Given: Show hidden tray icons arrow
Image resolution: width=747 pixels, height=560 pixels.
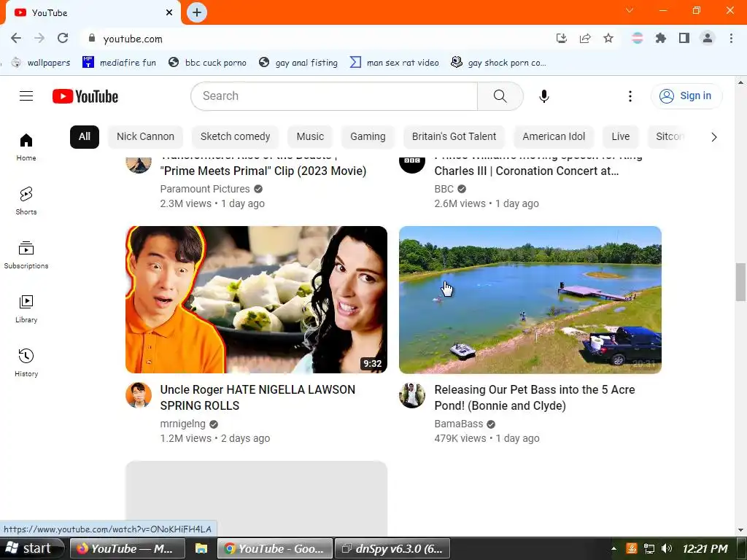Looking at the screenshot, I should (x=614, y=548).
